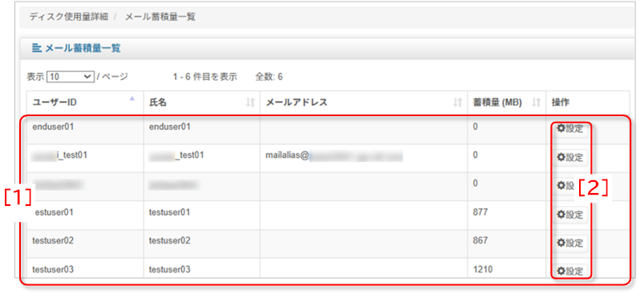Click the 1 - 6 件目を表示 label
The width and height of the screenshot is (644, 298).
(205, 77)
